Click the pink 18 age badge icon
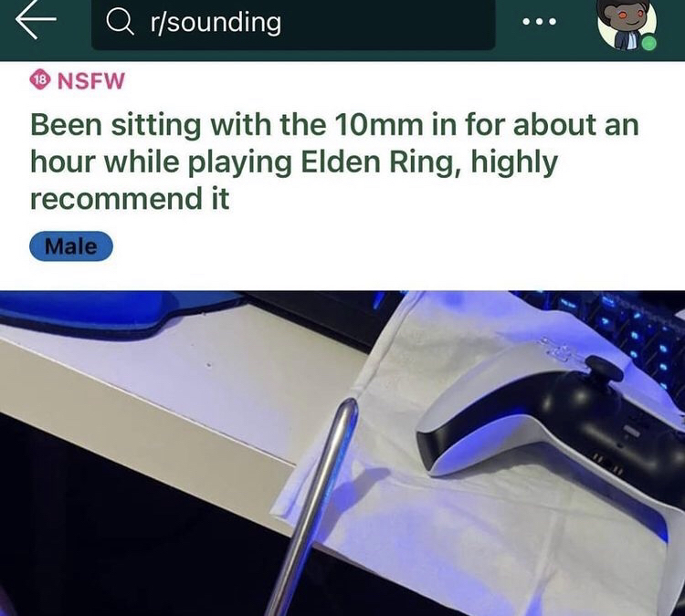 40,80
